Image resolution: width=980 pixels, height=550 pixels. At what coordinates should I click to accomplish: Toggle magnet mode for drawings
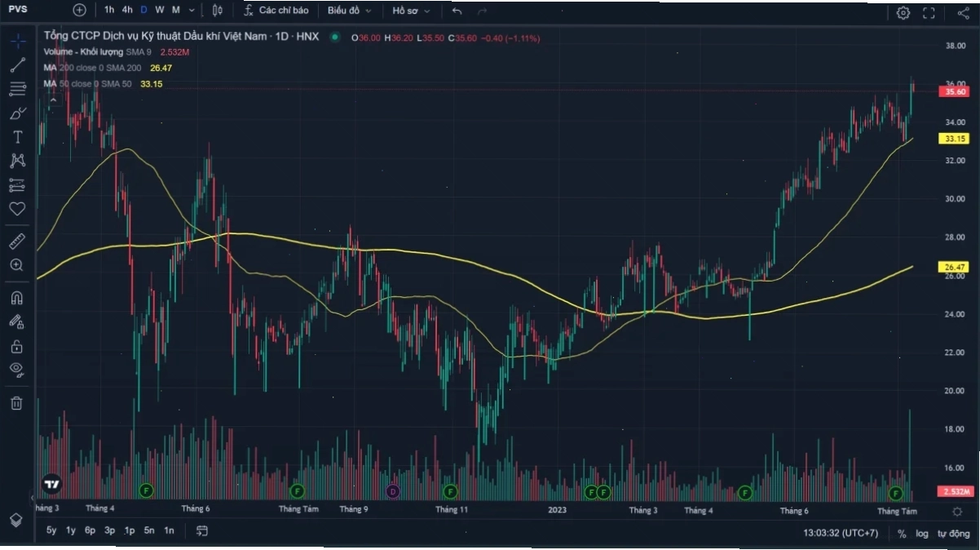click(x=17, y=297)
